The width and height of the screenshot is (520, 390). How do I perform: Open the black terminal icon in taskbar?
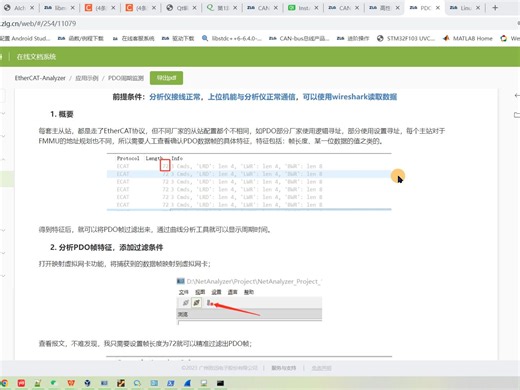tap(220, 383)
